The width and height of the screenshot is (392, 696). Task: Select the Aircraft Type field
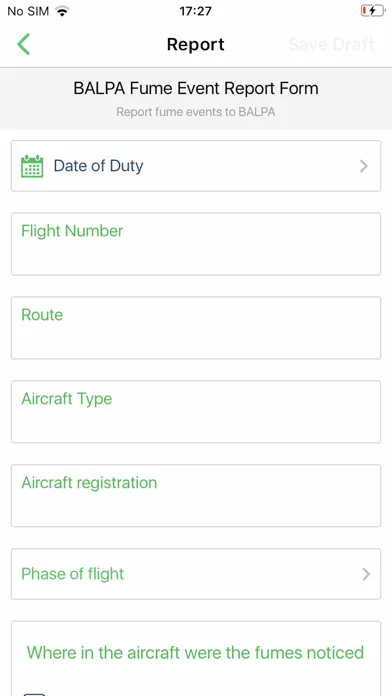point(196,411)
